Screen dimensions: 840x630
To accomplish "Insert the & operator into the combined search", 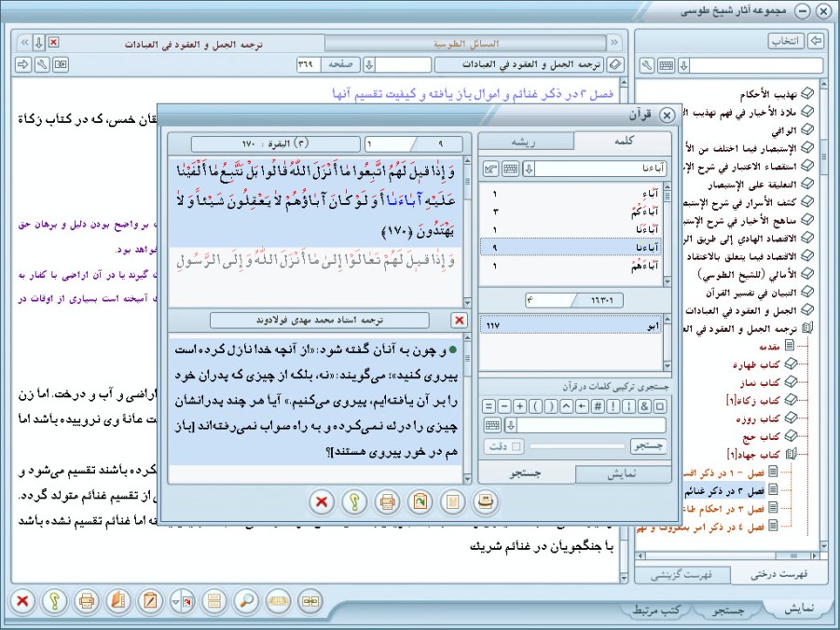I will pos(644,406).
